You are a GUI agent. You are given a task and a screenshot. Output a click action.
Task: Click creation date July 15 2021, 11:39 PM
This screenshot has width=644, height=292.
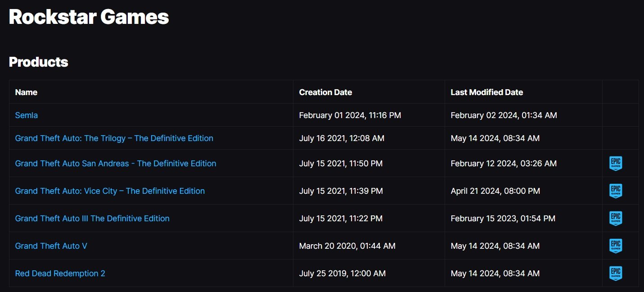pos(341,191)
